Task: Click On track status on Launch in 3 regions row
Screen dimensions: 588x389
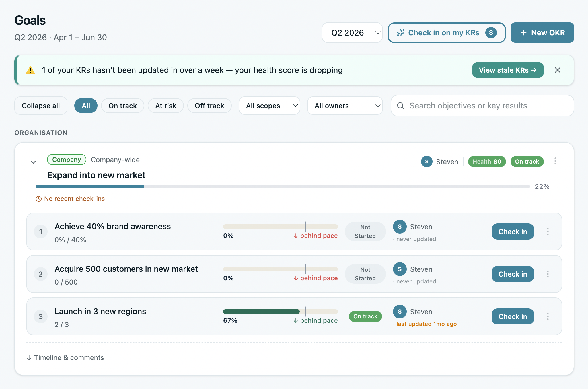Action: point(365,316)
